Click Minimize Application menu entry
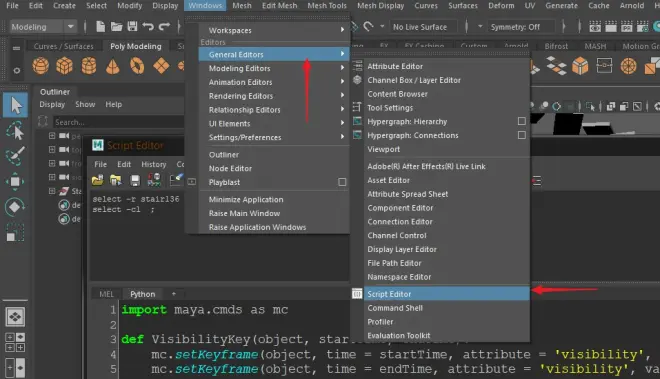Screen dimensions: 660x379 (274, 200)
